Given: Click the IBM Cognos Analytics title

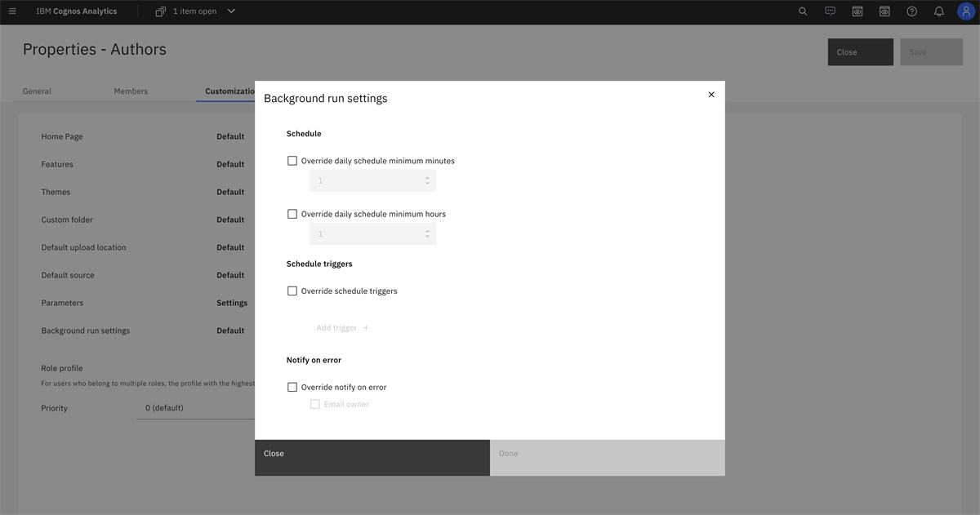Looking at the screenshot, I should click(x=77, y=11).
